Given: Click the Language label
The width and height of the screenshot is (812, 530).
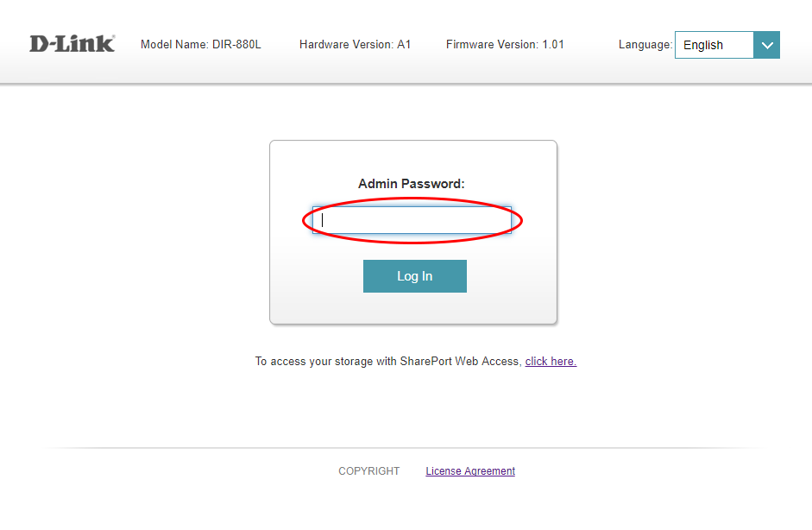Looking at the screenshot, I should [x=645, y=45].
